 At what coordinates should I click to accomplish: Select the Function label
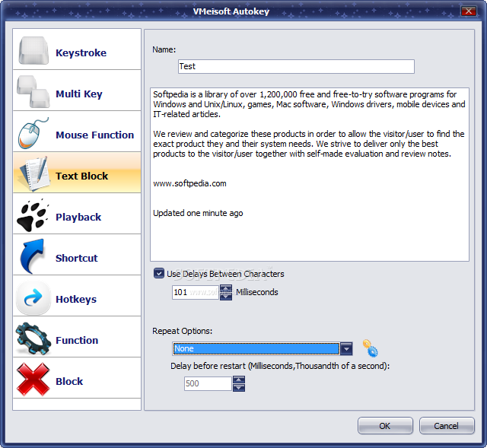77,340
